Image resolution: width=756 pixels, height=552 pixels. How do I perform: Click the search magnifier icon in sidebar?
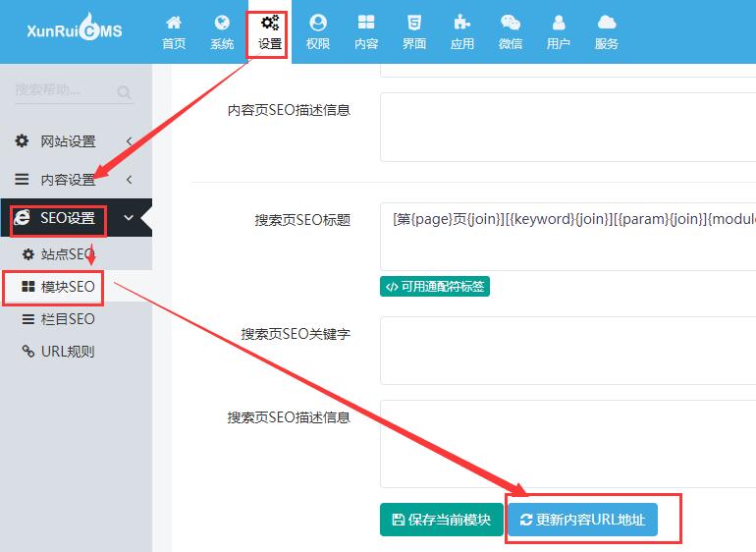point(124,91)
